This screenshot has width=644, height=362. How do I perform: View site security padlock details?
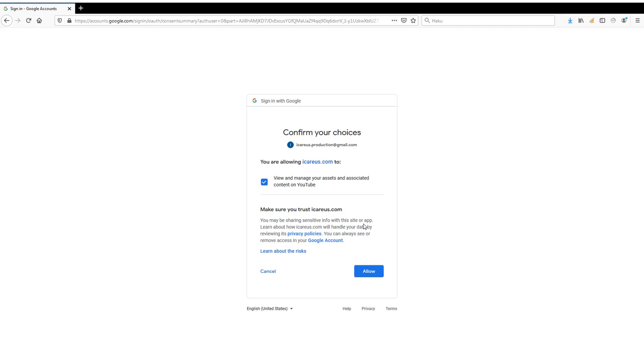[69, 21]
